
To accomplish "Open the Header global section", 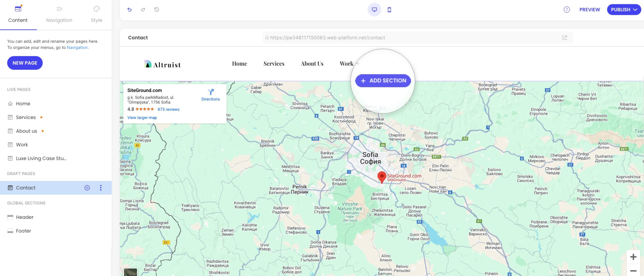I will pyautogui.click(x=25, y=217).
